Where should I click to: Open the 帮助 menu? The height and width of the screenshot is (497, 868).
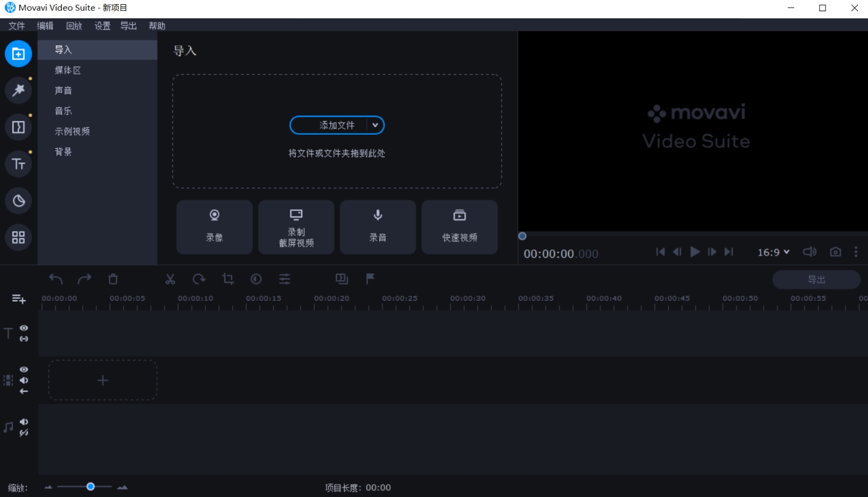click(157, 26)
